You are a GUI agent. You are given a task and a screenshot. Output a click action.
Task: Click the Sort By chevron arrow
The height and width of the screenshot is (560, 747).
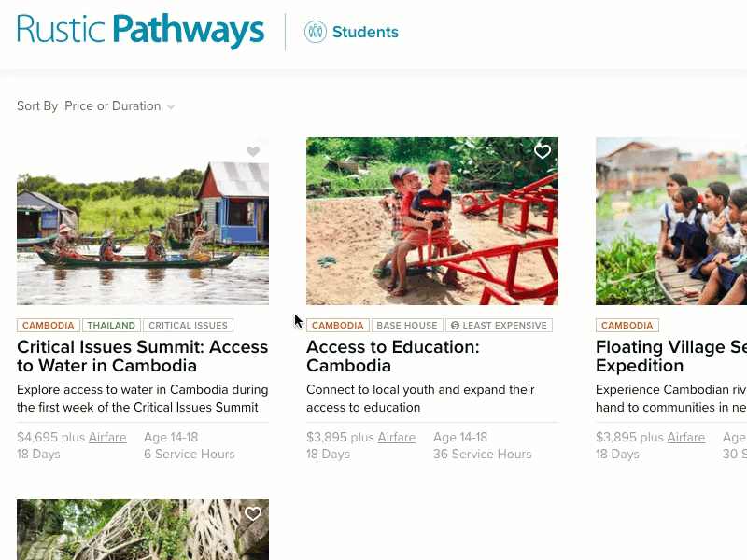171,106
